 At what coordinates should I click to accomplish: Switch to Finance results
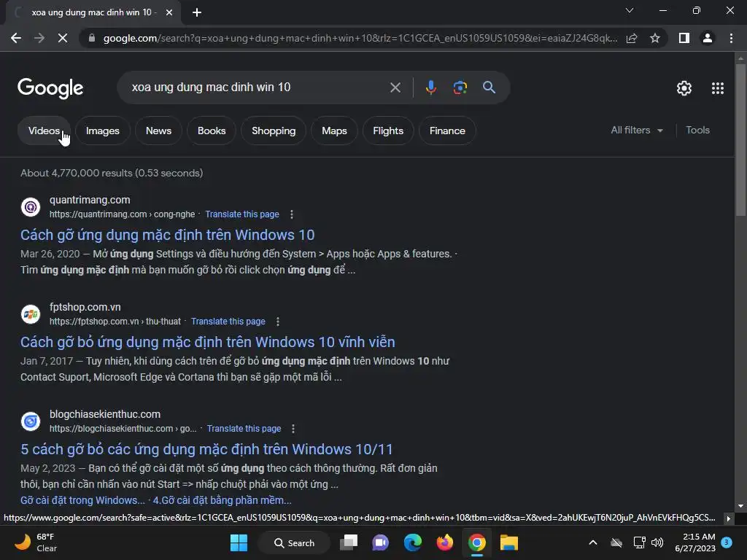tap(447, 131)
